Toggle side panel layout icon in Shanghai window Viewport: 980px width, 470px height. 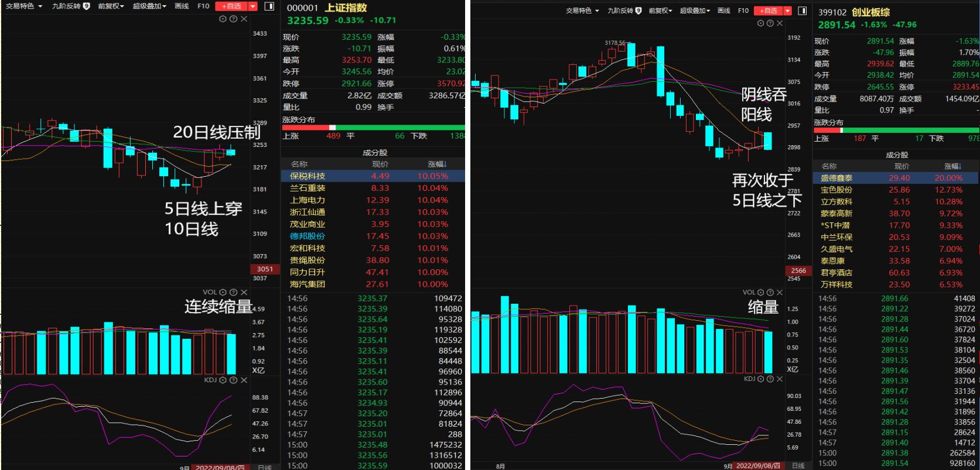[269, 6]
